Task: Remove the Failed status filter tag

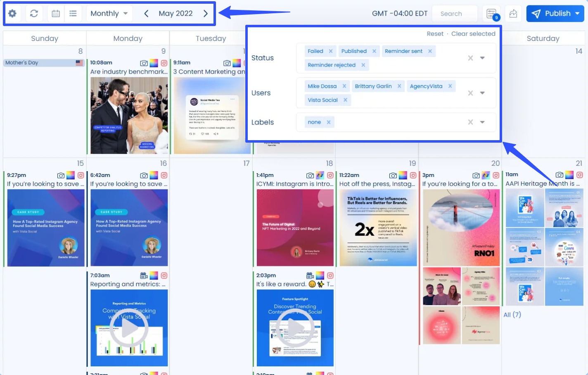Action: click(330, 51)
